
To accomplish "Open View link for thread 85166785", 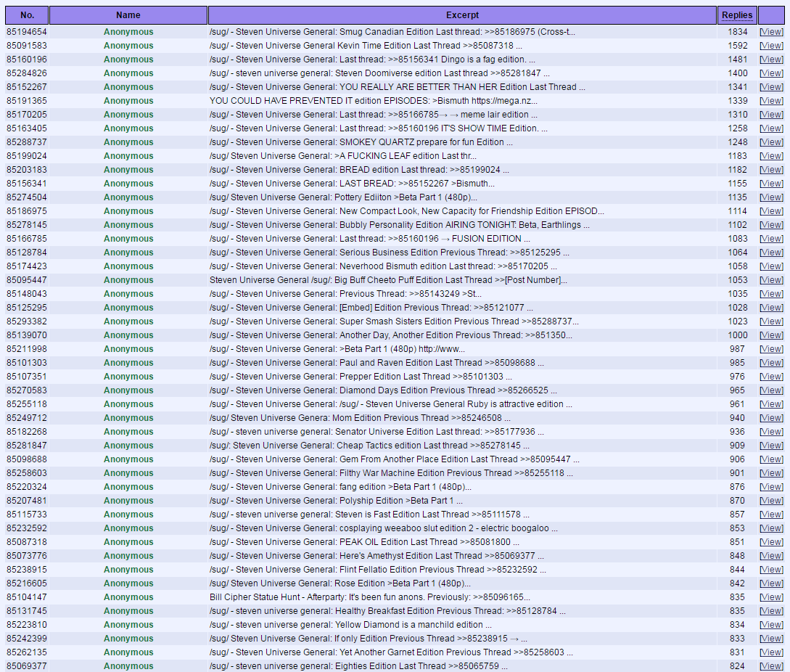I will (771, 239).
